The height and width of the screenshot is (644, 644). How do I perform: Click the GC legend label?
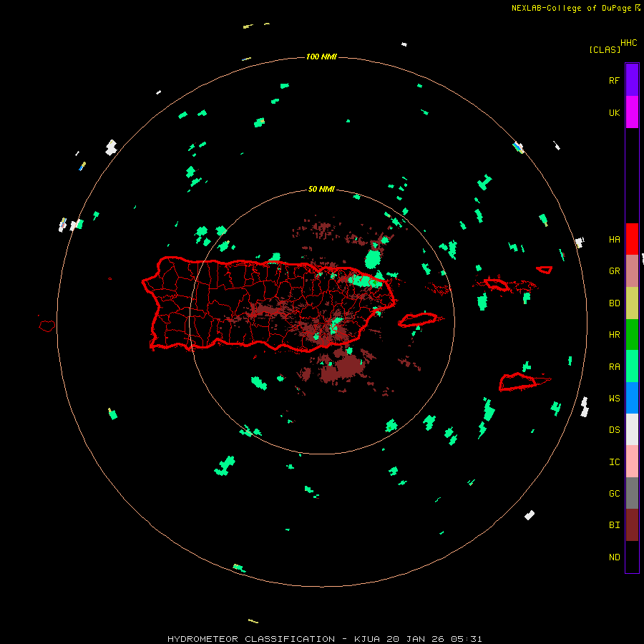click(x=614, y=493)
